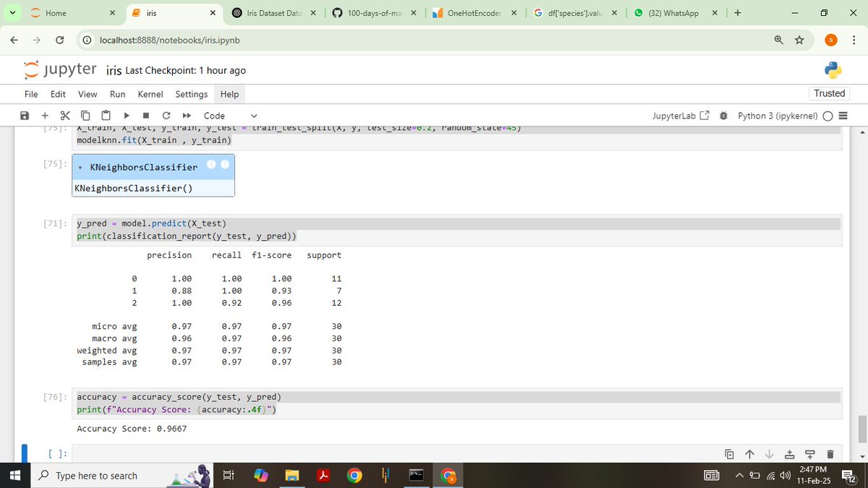Switch to the Iris Dataset Data browser tab
The width and height of the screenshot is (868, 488).
pos(273,13)
